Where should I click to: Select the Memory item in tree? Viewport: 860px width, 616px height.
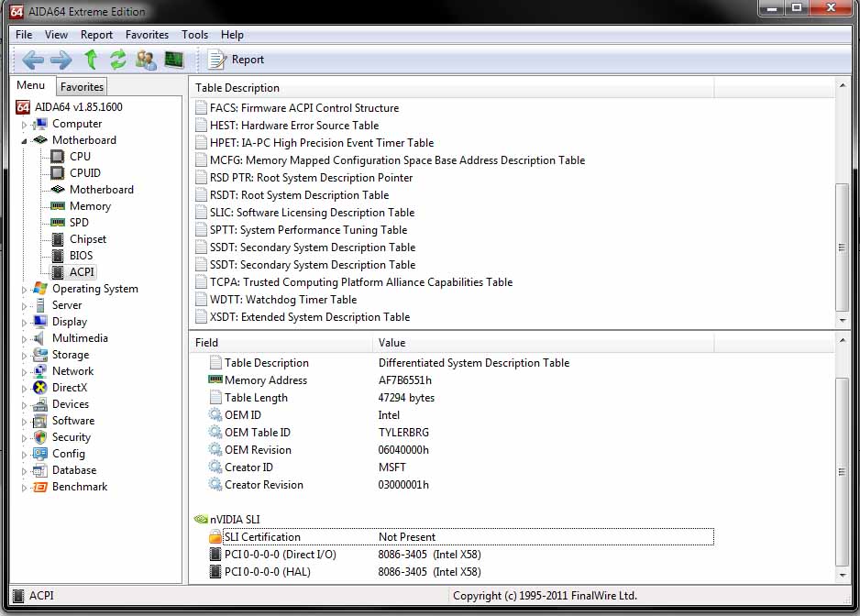pos(90,206)
